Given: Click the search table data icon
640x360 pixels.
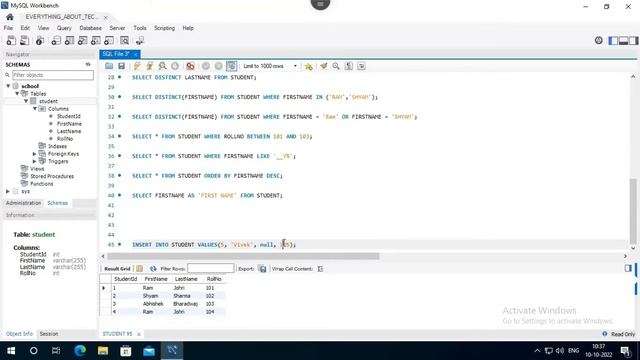Looking at the screenshot, I should 124,40.
